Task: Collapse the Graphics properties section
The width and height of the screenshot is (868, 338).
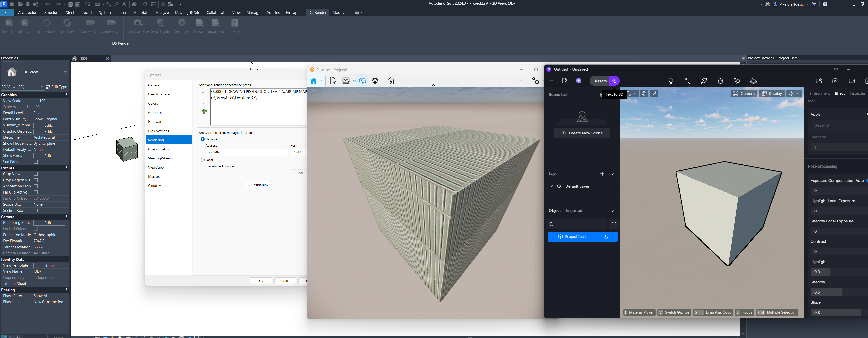Action: [x=66, y=95]
